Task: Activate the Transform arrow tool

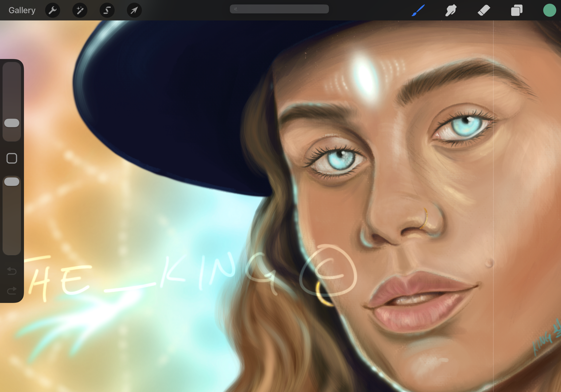Action: pos(134,10)
